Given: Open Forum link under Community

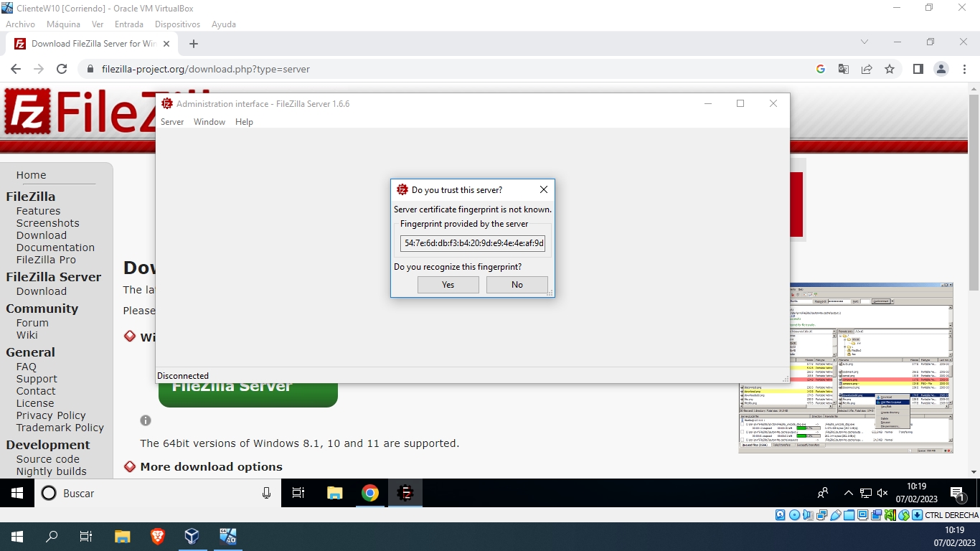Looking at the screenshot, I should point(32,323).
